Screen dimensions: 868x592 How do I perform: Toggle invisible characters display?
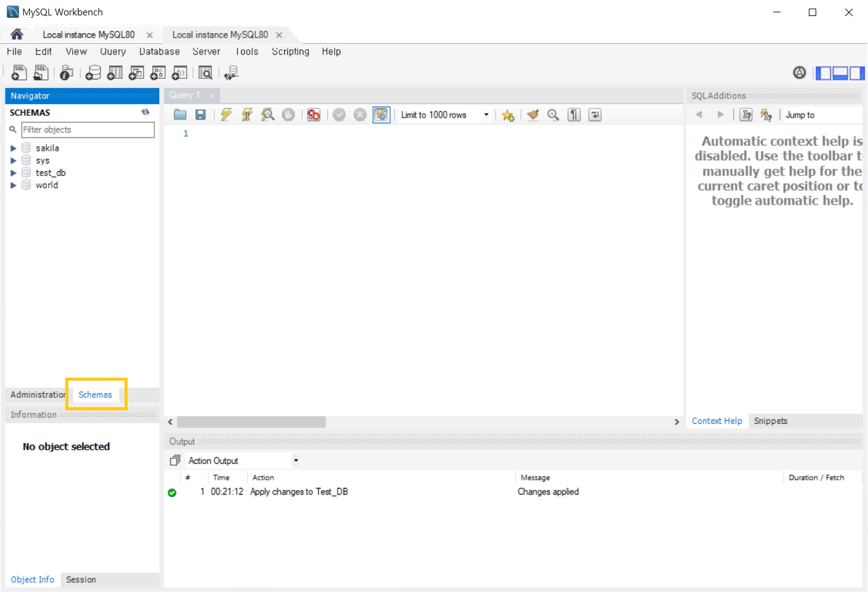coord(574,115)
